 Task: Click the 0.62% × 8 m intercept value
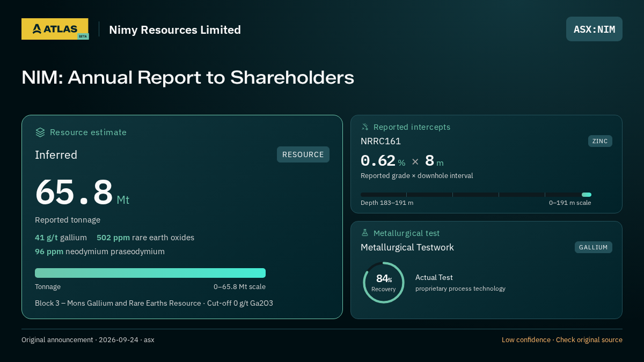[402, 161]
